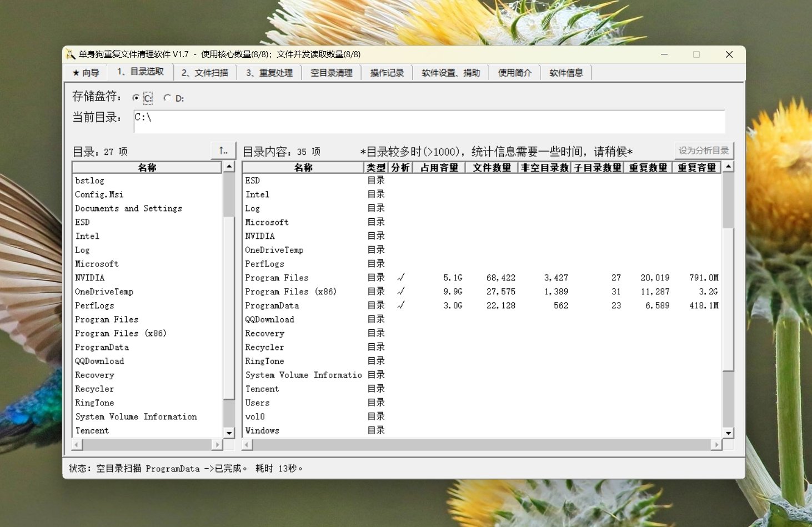Click the 当前目录 path input field
The image size is (812, 527).
[x=429, y=121]
